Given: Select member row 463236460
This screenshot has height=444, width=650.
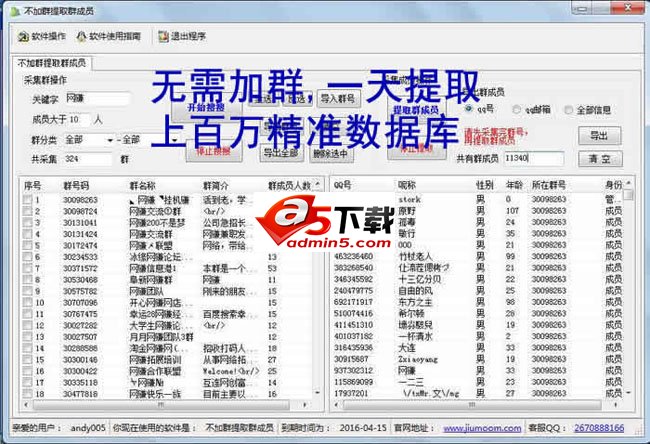Looking at the screenshot, I should (477, 256).
